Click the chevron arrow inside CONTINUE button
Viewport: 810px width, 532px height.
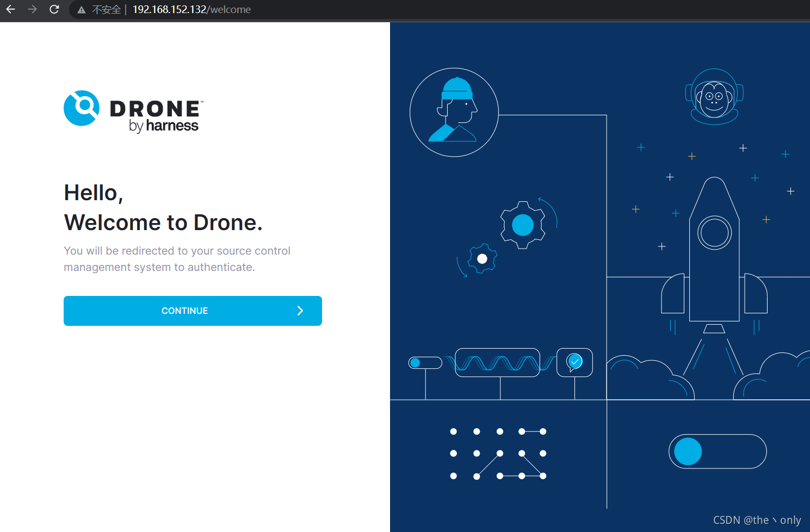300,311
